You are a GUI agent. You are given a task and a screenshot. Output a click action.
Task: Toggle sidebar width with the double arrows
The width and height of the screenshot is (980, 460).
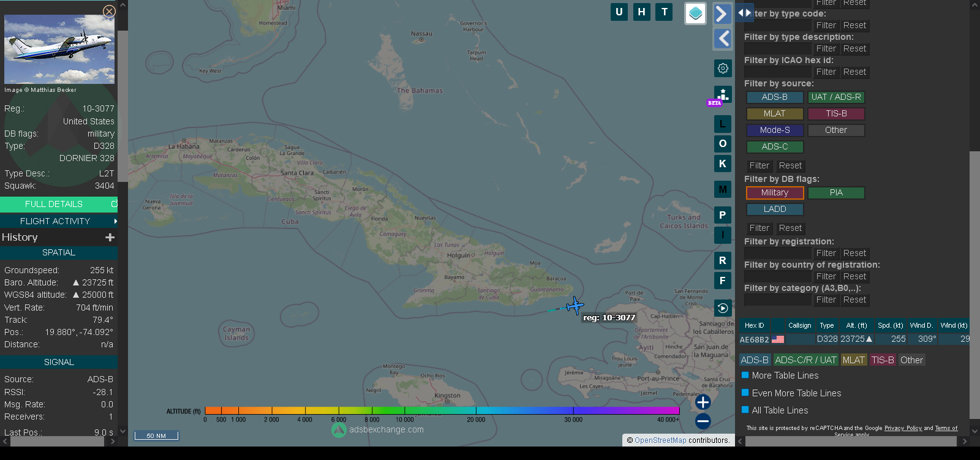pyautogui.click(x=744, y=12)
